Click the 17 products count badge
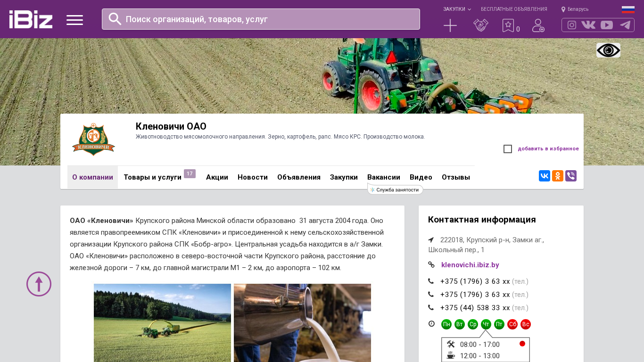The height and width of the screenshot is (362, 644). (x=190, y=174)
